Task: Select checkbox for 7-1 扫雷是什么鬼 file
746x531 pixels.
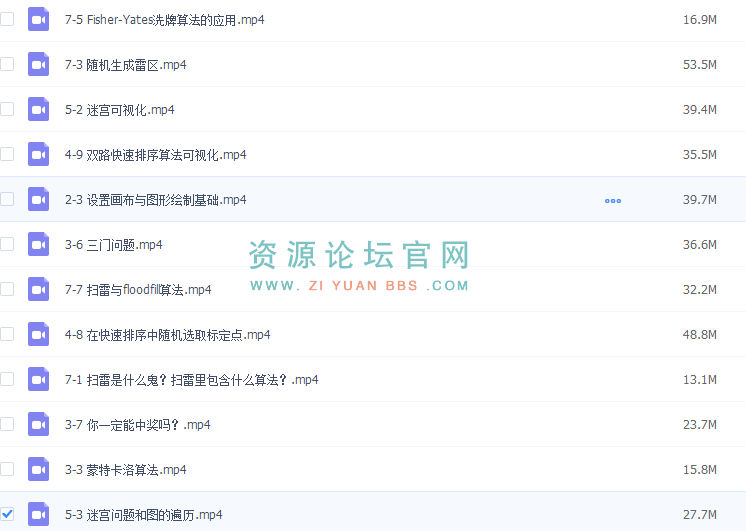Action: click(7, 379)
